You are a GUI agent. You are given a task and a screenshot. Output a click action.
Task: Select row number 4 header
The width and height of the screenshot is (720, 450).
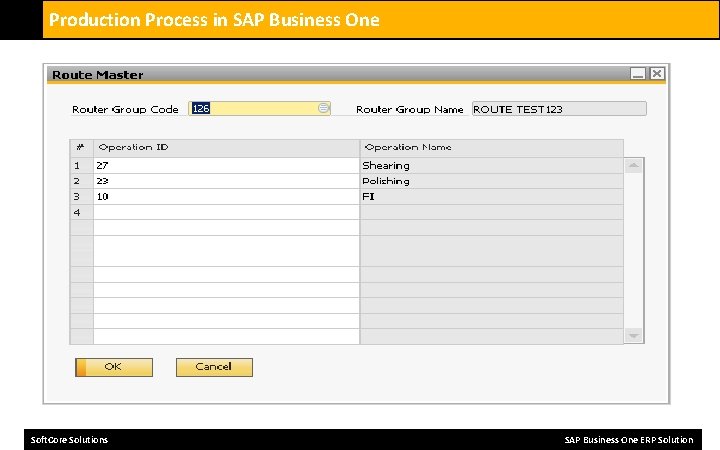(x=81, y=212)
